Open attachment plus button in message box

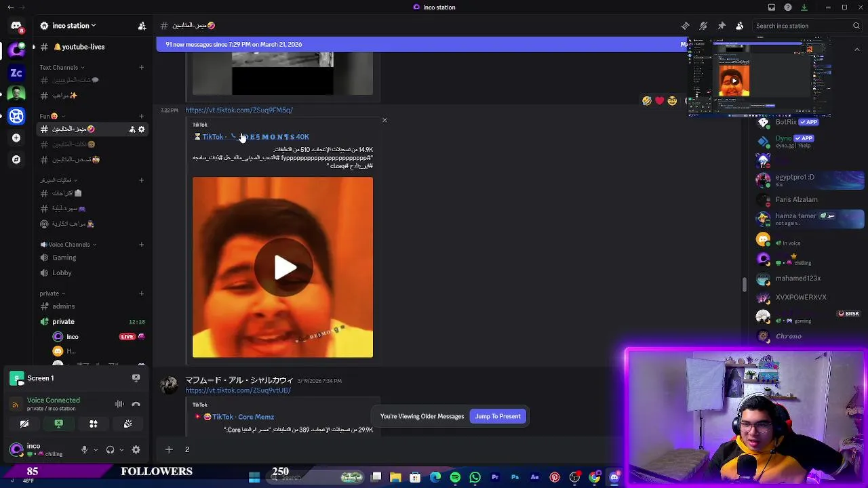pyautogui.click(x=169, y=449)
